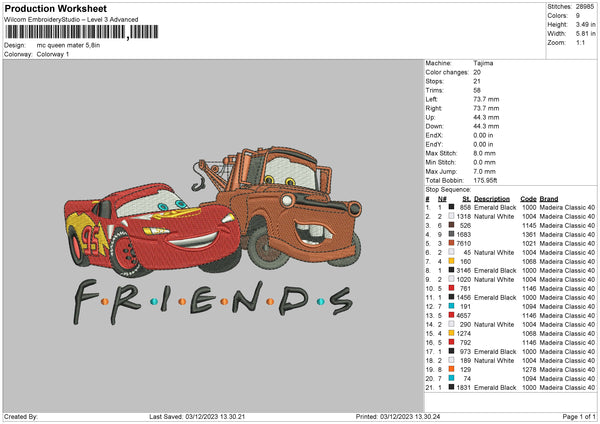
Task: Pick the red swatch beside 761 stitches
Action: coord(452,288)
